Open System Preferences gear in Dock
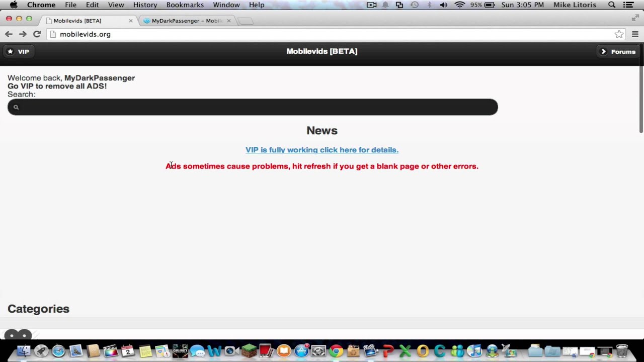Viewport: 644px width, 362px height. click(x=318, y=350)
